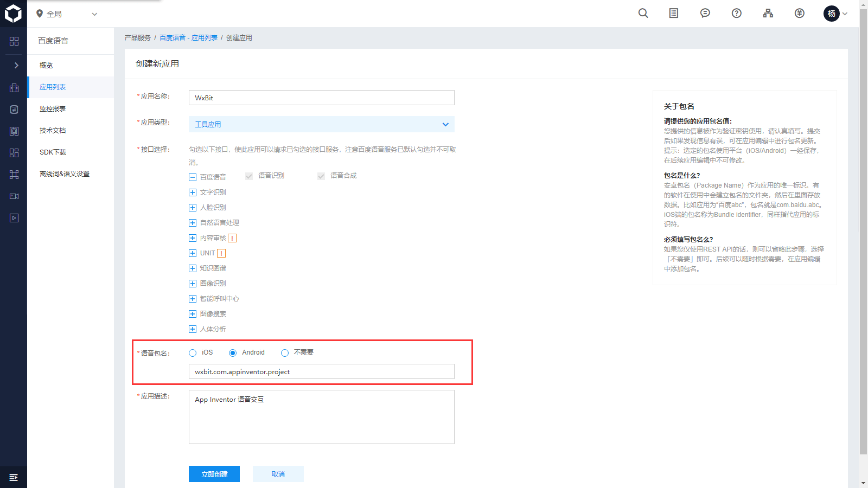Image resolution: width=868 pixels, height=488 pixels.
Task: Click the 百度语音 sidebar heading
Action: [x=53, y=41]
